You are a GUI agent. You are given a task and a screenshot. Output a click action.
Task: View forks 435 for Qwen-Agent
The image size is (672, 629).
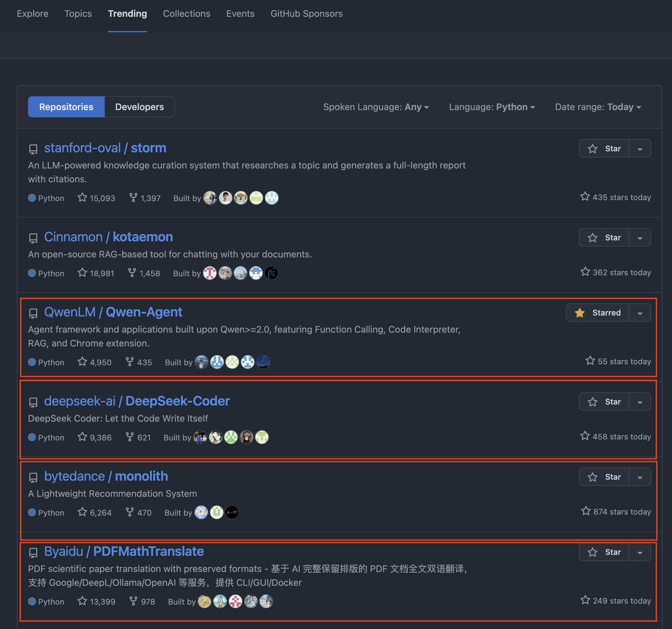coord(139,362)
